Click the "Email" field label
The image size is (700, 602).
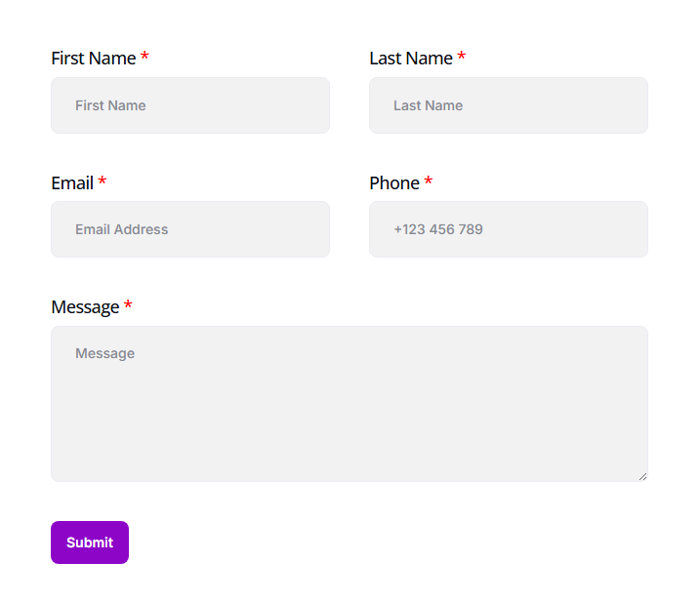[72, 183]
